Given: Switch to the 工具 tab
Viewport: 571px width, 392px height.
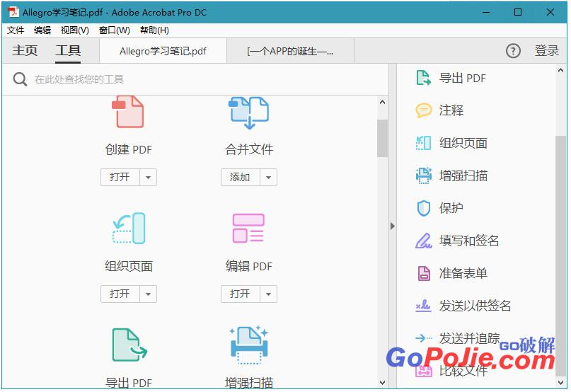Looking at the screenshot, I should (68, 50).
